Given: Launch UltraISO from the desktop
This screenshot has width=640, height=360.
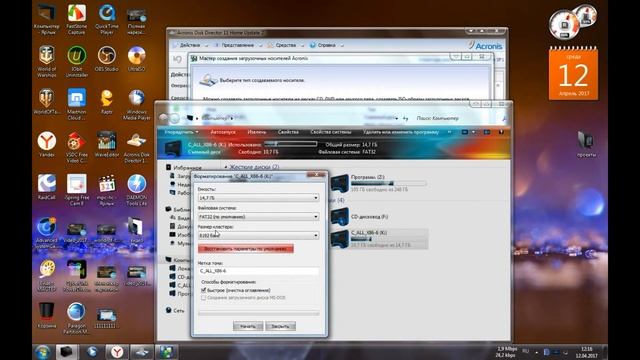Looking at the screenshot, I should (136, 59).
